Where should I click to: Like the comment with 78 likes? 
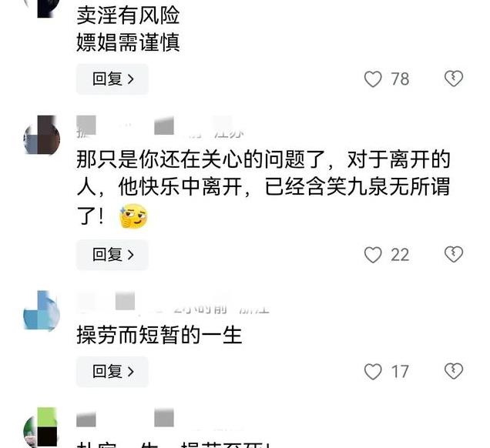point(373,79)
